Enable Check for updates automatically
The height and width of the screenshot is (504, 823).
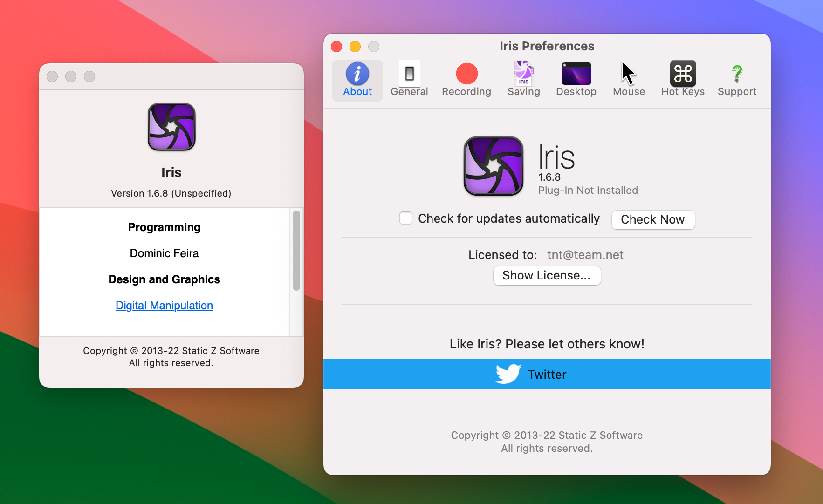click(x=406, y=218)
